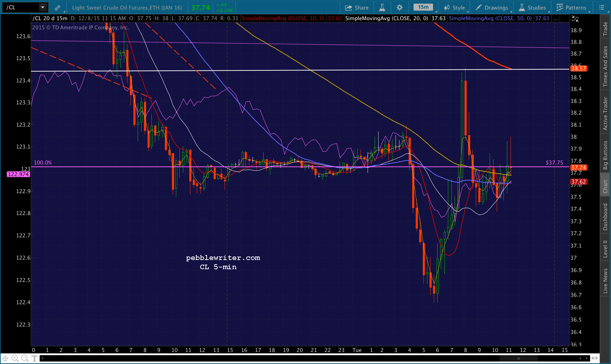Viewport: 611px width, 364px height.
Task: Click the horizontal scrollbar thumb
Action: [x=519, y=358]
